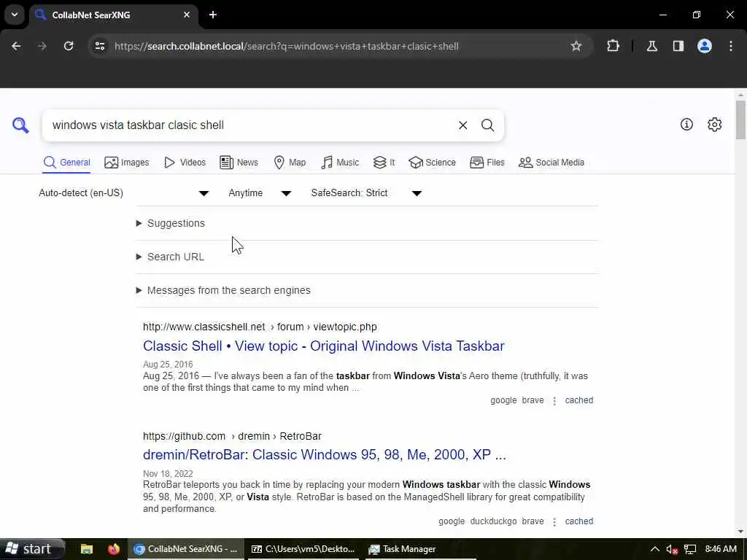This screenshot has height=560, width=747.
Task: Click Nov 18, 2022 result date text
Action: [168, 474]
